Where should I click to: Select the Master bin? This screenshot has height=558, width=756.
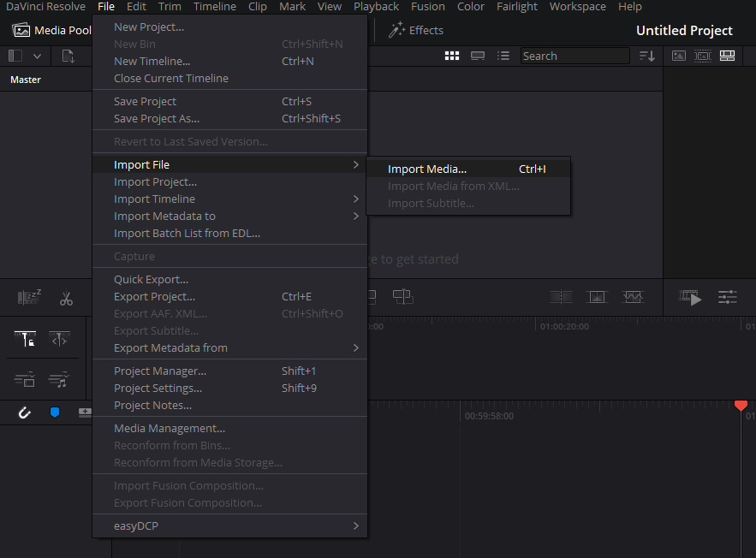[x=26, y=80]
